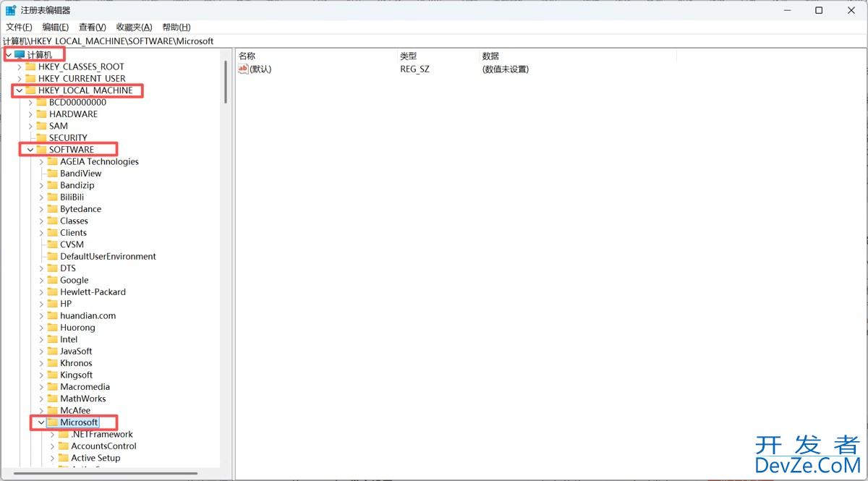Expand the HARDWARE key
This screenshot has height=481, width=868.
click(30, 114)
